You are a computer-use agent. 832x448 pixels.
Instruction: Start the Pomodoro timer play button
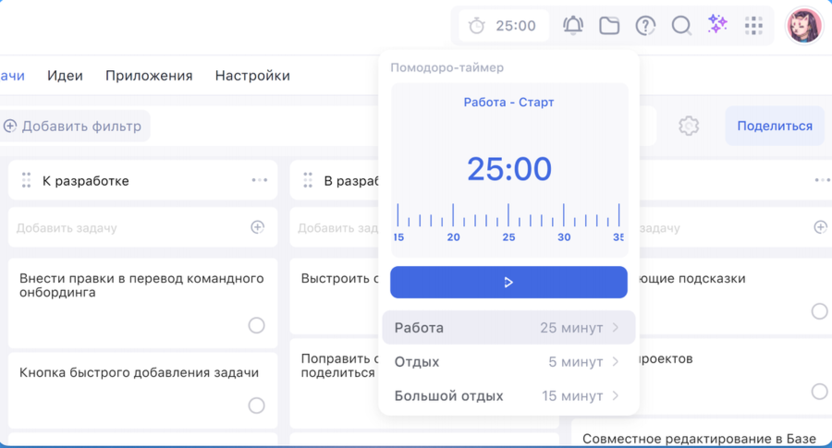[x=508, y=282]
